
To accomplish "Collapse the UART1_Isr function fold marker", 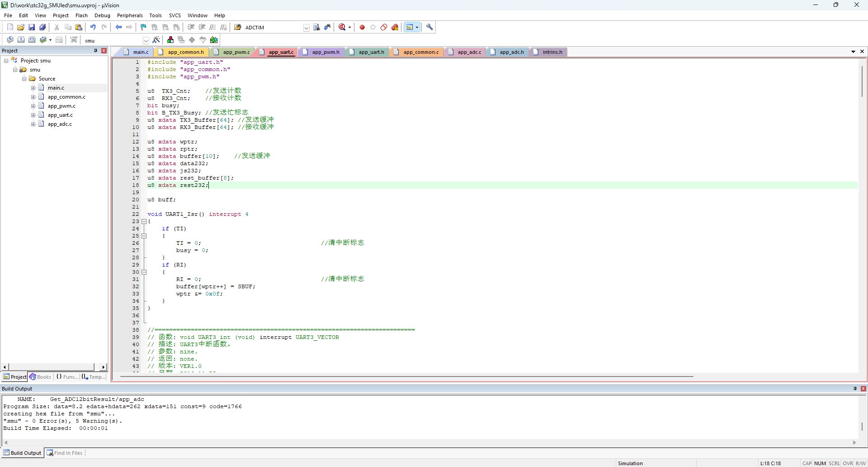I will click(144, 221).
